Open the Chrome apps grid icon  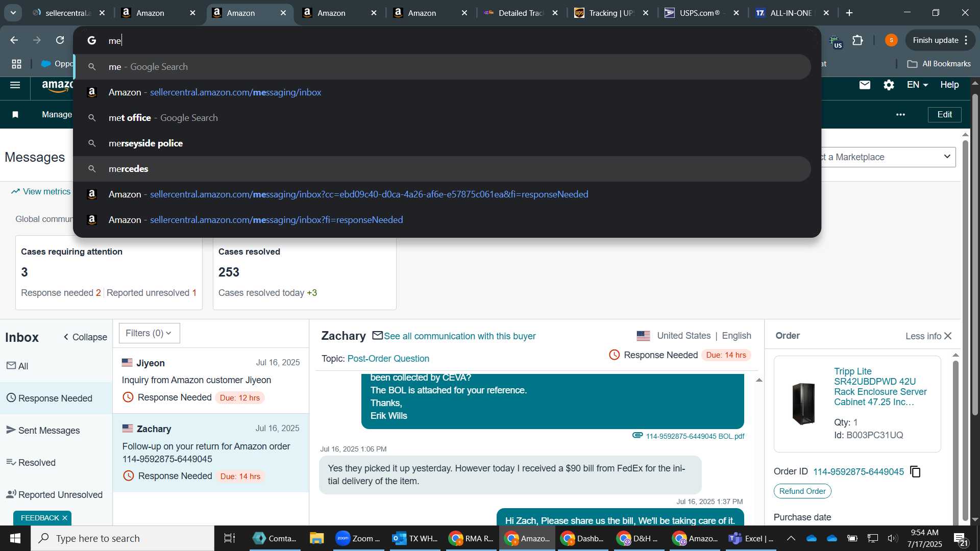(16, 64)
